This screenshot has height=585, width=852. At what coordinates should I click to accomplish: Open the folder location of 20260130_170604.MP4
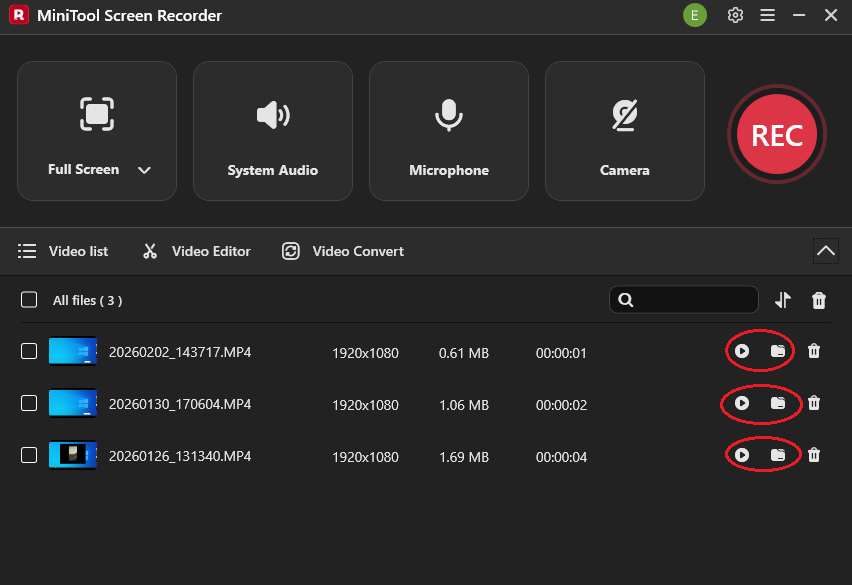click(x=779, y=404)
